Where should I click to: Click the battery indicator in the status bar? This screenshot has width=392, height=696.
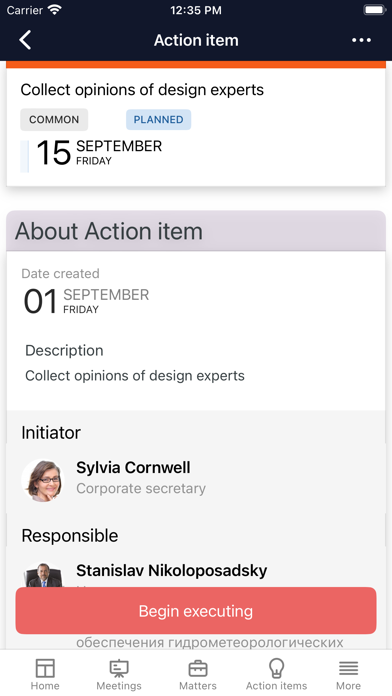point(374,10)
